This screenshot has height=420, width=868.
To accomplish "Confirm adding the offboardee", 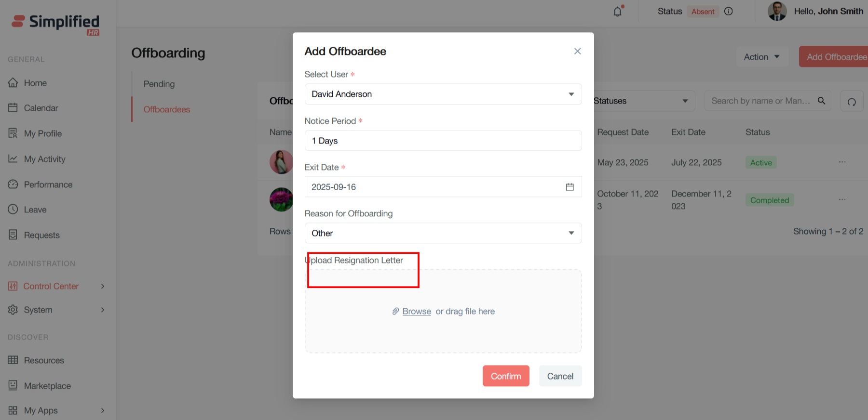I will (x=506, y=376).
